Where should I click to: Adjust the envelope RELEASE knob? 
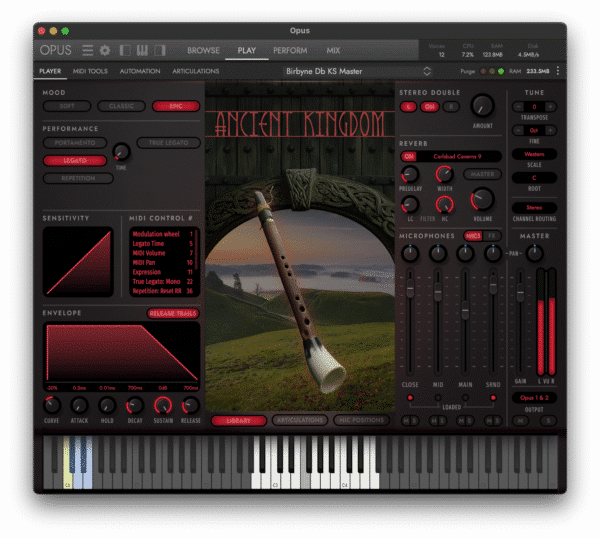[x=191, y=405]
